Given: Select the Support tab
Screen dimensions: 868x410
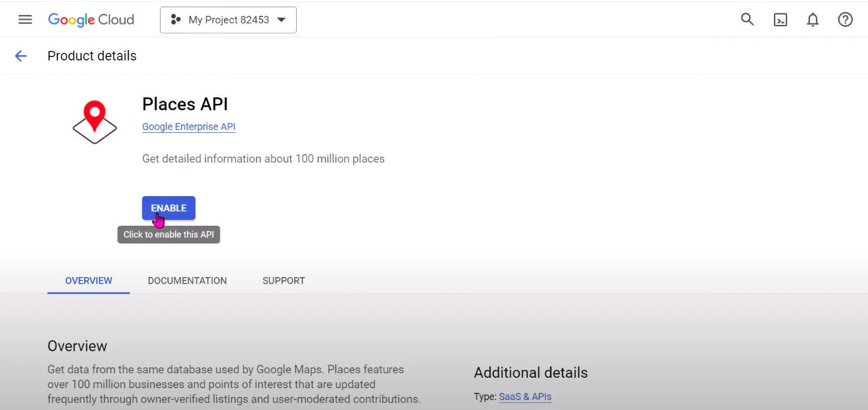Looking at the screenshot, I should (283, 280).
